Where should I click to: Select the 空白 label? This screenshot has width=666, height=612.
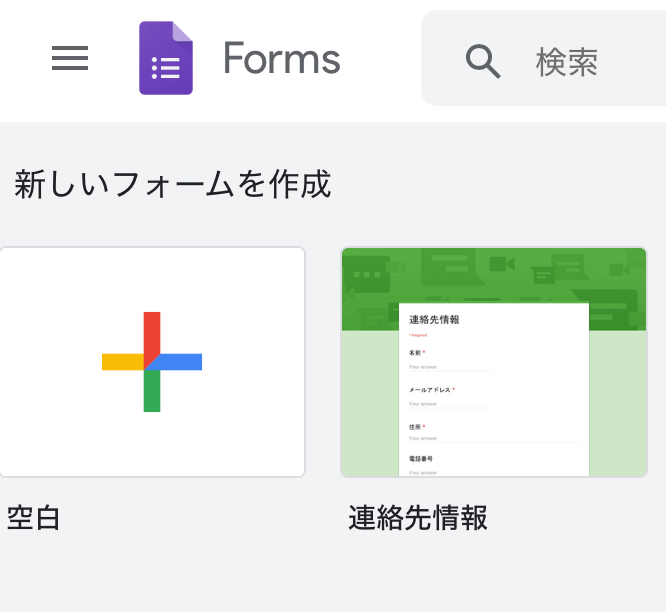[x=34, y=517]
